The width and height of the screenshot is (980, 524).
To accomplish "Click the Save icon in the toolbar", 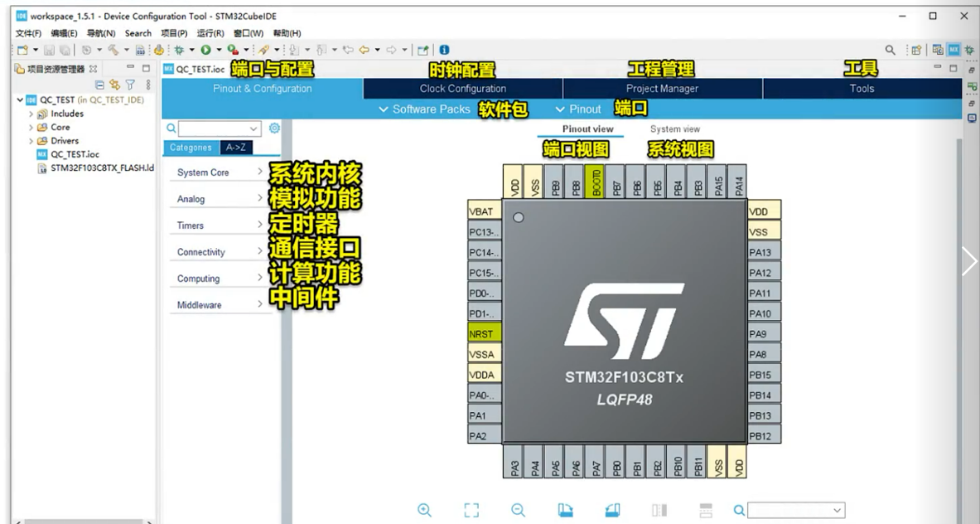I will (x=50, y=50).
